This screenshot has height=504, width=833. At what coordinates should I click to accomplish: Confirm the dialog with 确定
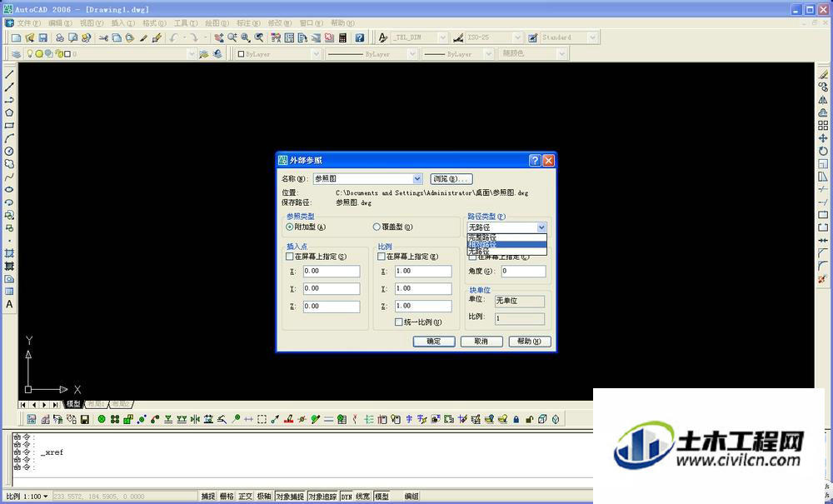coord(434,342)
